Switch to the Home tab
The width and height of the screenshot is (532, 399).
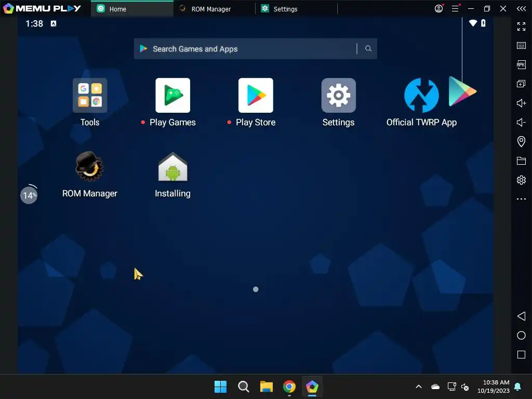tap(132, 9)
